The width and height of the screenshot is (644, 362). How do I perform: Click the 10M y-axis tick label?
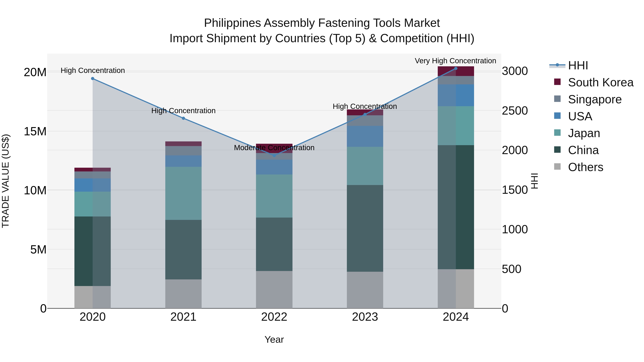(x=35, y=190)
